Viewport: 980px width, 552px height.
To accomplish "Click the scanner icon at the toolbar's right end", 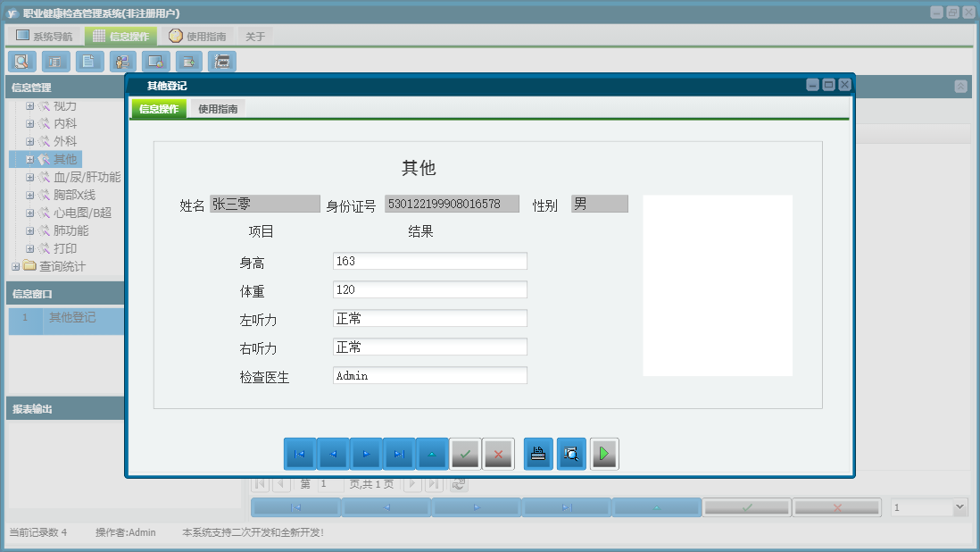I will (221, 61).
